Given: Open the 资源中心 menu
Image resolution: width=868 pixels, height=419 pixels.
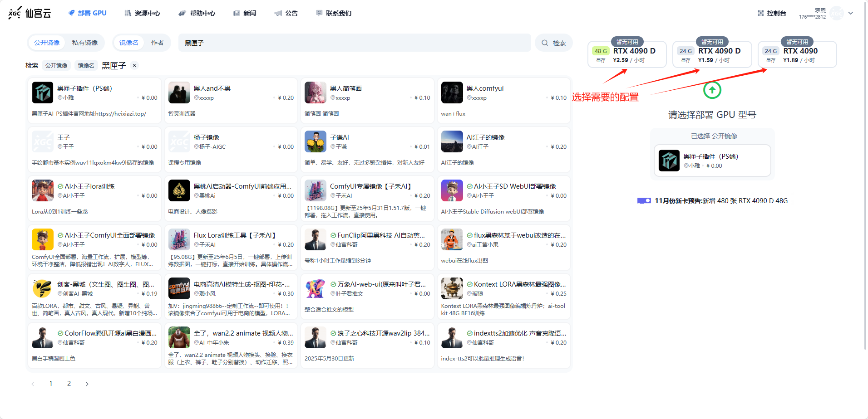Looking at the screenshot, I should click(x=142, y=13).
